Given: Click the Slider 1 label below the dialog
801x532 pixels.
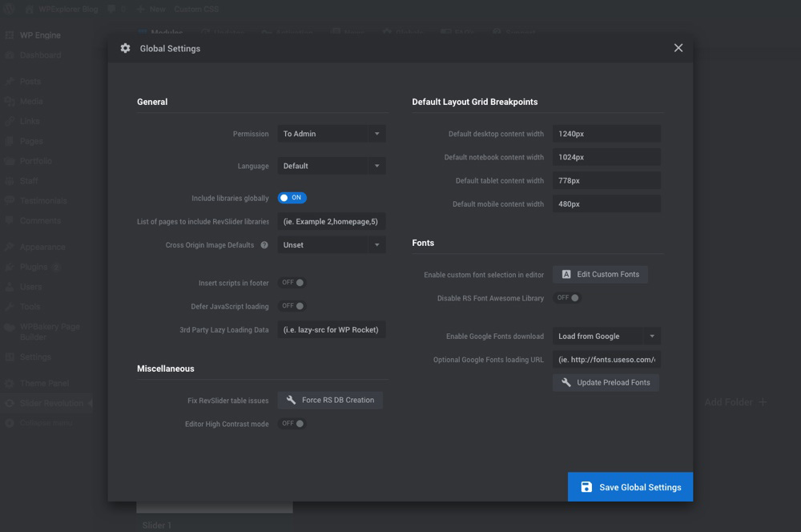Looking at the screenshot, I should coord(156,526).
